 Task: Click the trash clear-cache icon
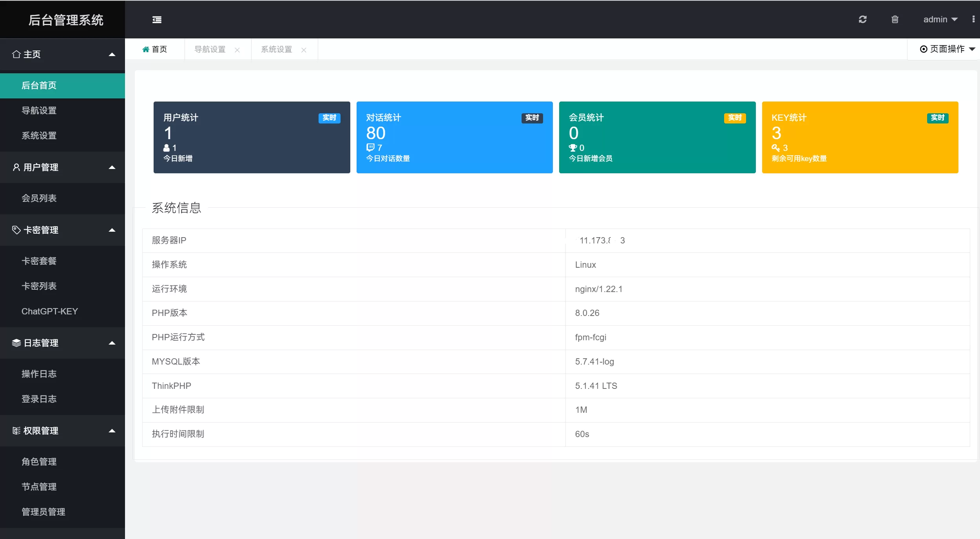point(895,19)
